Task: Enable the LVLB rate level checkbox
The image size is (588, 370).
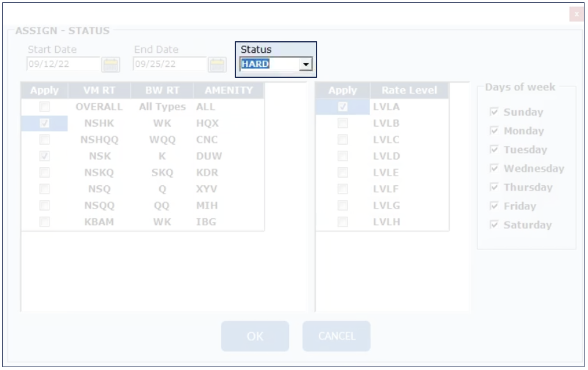Action: pyautogui.click(x=343, y=123)
